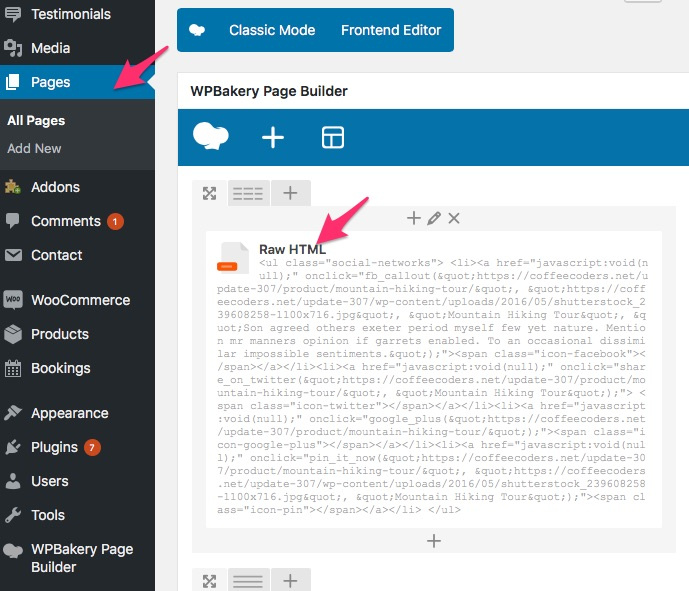Open the Media menu item
The height and width of the screenshot is (591, 689).
[51, 48]
